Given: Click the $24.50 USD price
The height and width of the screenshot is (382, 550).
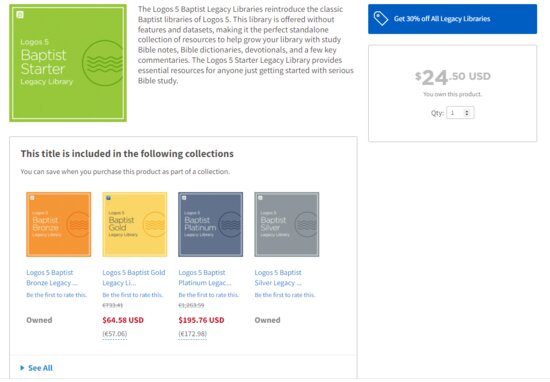Looking at the screenshot, I should (452, 77).
